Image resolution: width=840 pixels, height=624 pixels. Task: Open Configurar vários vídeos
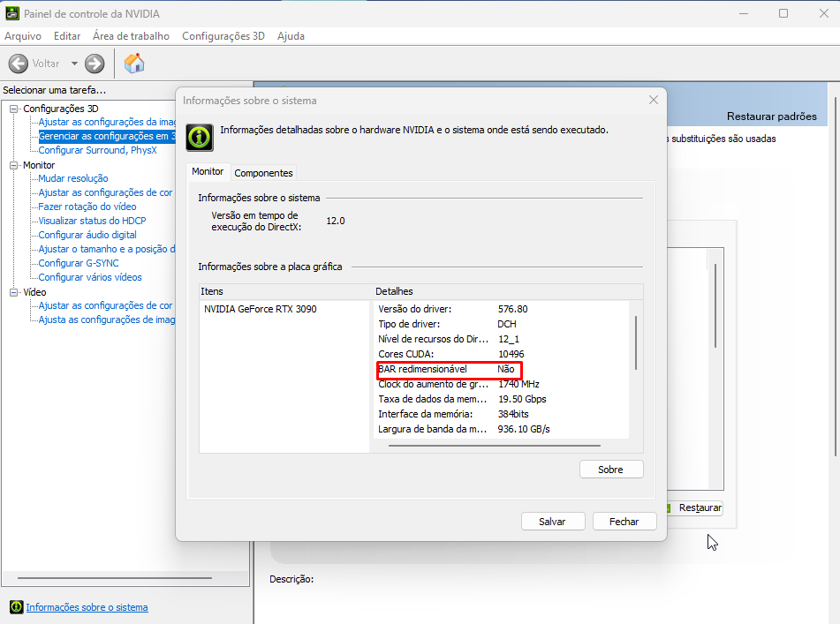pyautogui.click(x=89, y=277)
